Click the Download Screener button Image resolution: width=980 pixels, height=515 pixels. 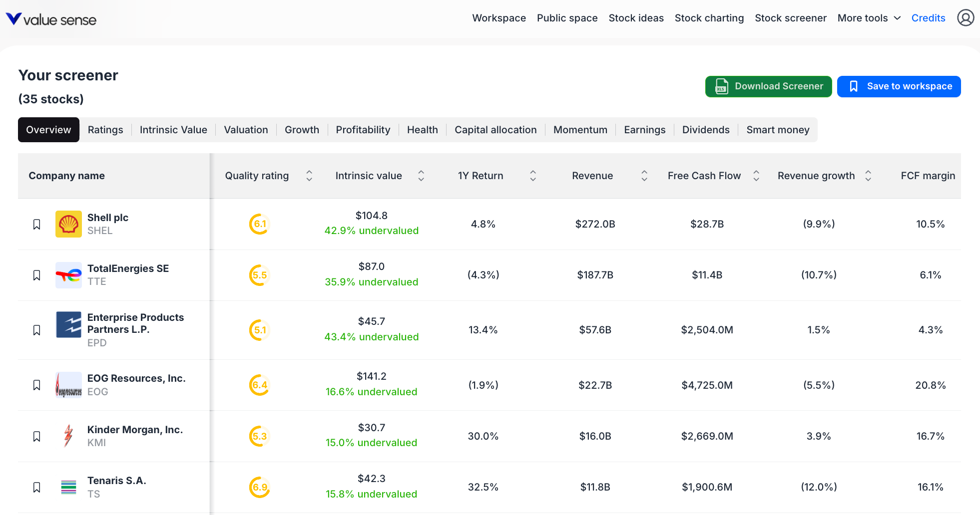click(x=768, y=86)
